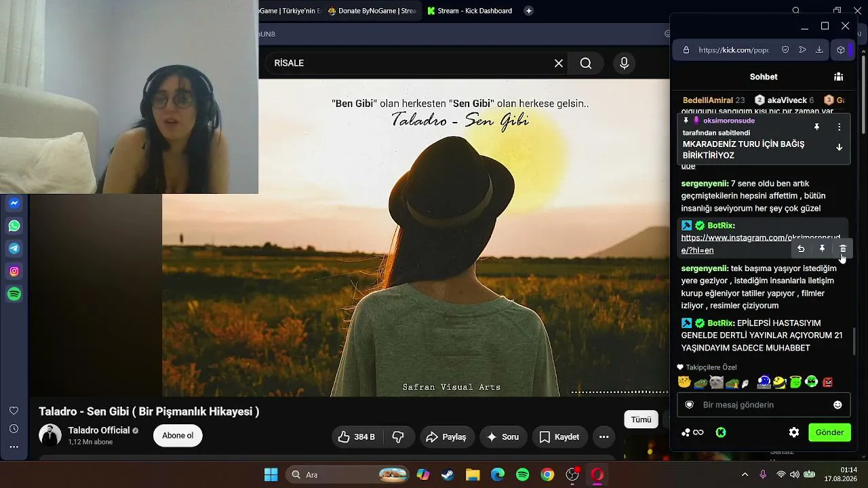Image resolution: width=868 pixels, height=488 pixels.
Task: Open WhatsApp in the browser sidebar
Action: (14, 226)
